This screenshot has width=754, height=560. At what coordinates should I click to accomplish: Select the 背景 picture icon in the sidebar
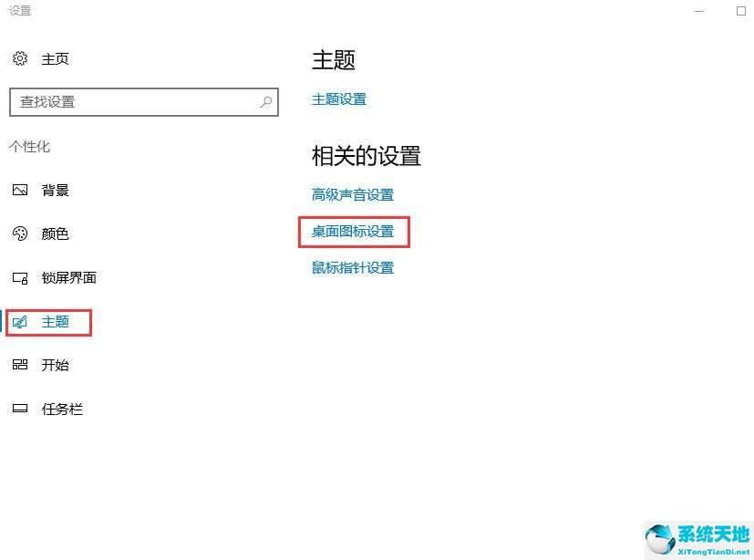(x=20, y=190)
